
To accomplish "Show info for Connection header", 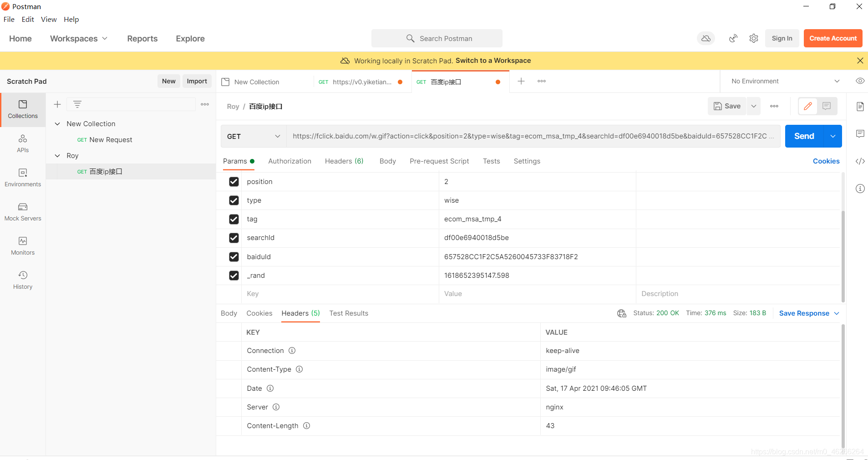I will [292, 351].
